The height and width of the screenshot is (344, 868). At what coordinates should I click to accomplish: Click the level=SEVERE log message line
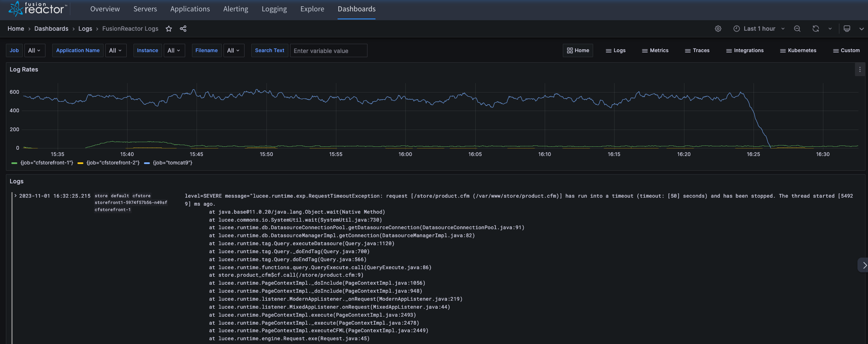[519, 200]
